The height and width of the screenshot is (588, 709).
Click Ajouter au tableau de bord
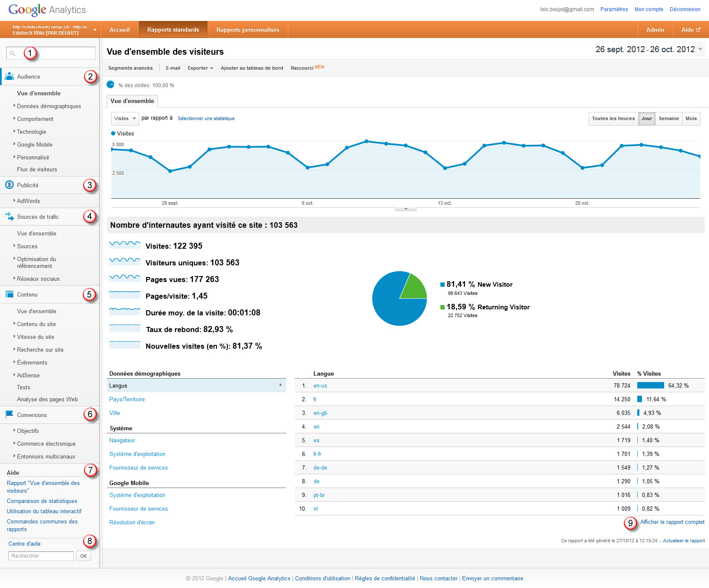[252, 68]
